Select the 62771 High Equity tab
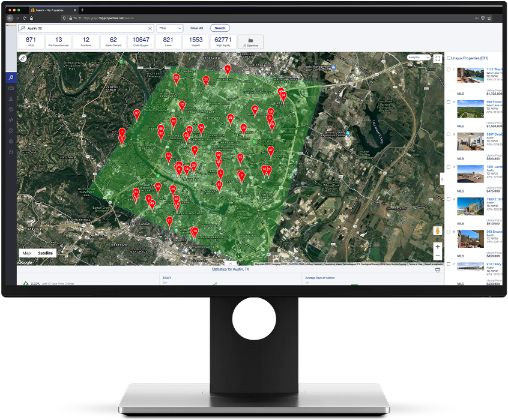508x420 pixels. [223, 42]
